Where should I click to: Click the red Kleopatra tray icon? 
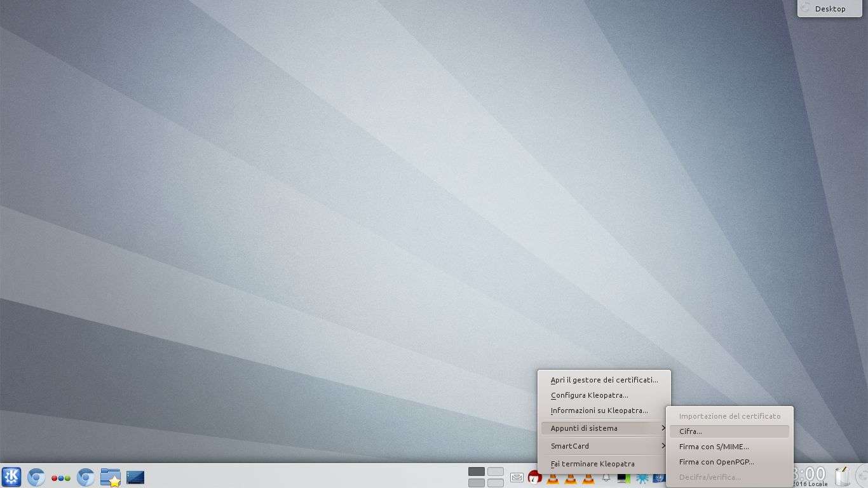point(534,477)
